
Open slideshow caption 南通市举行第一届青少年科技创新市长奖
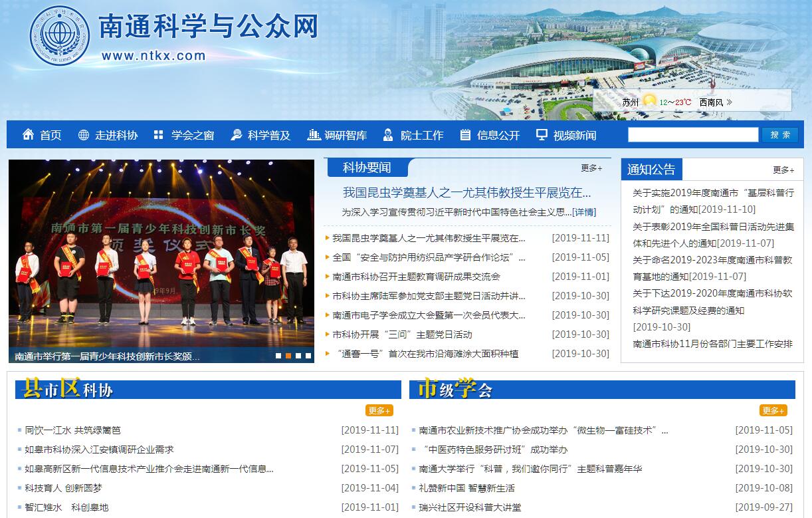tap(107, 356)
